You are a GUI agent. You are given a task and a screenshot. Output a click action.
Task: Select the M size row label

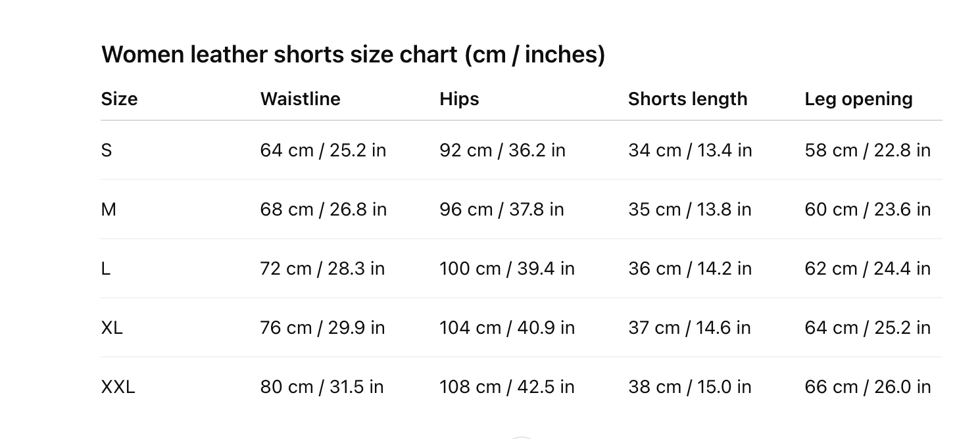pyautogui.click(x=109, y=210)
